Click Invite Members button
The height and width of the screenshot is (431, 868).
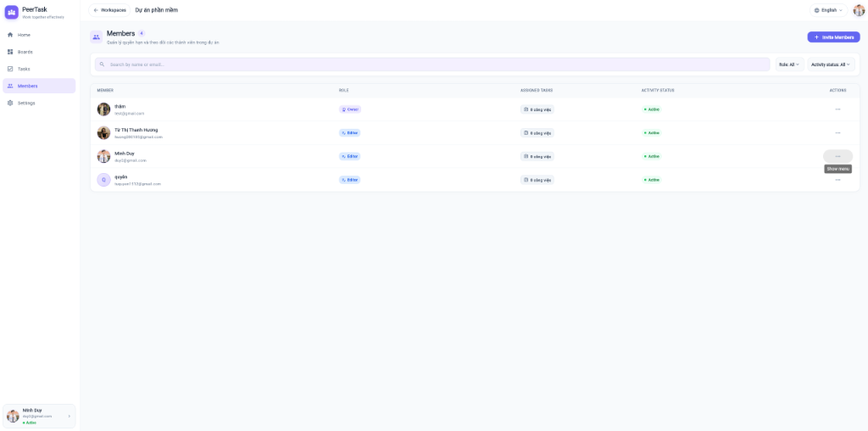click(834, 37)
